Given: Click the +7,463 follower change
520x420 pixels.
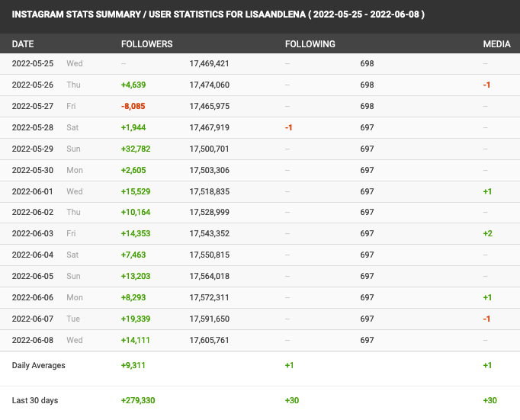Looking at the screenshot, I should (133, 255).
